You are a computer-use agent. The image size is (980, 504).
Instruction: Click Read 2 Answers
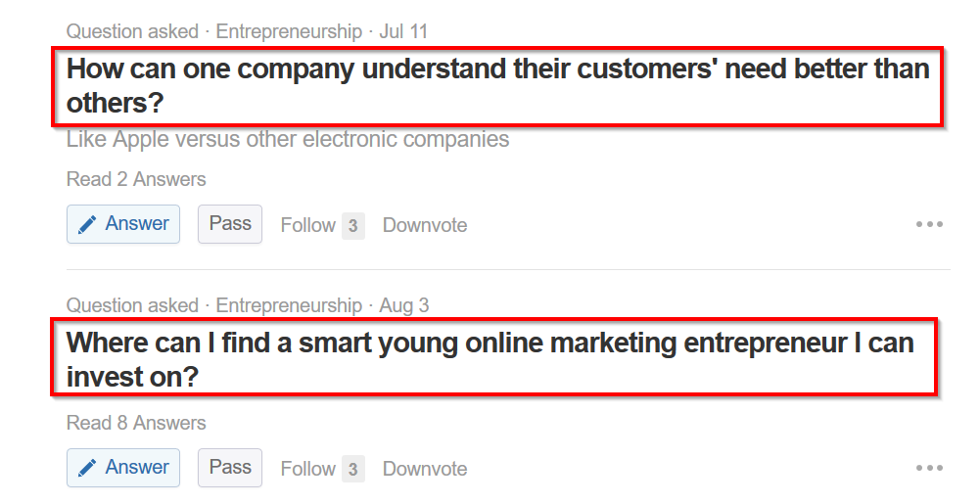(x=136, y=179)
